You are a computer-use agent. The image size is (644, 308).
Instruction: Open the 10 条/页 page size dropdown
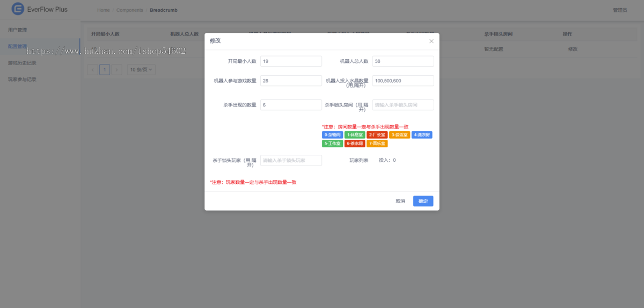(142, 69)
